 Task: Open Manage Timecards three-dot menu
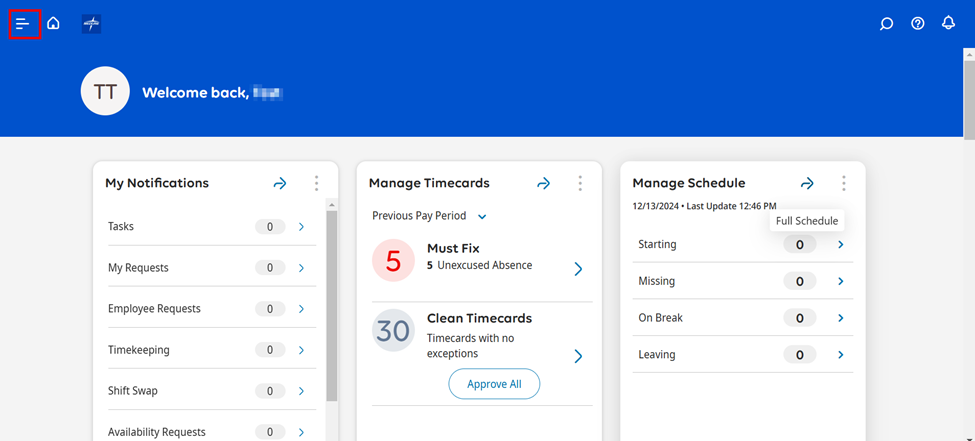pos(580,183)
